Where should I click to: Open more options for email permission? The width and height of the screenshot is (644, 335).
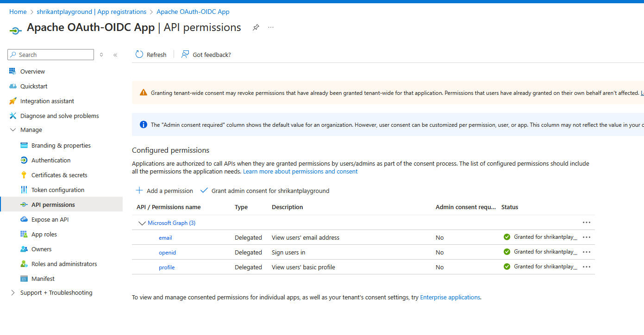click(x=587, y=237)
